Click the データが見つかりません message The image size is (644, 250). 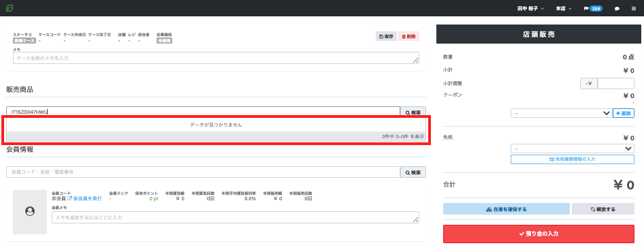216,125
